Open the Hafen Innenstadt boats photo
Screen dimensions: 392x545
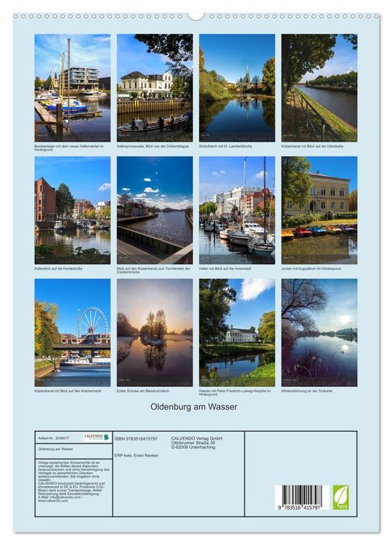(x=237, y=210)
